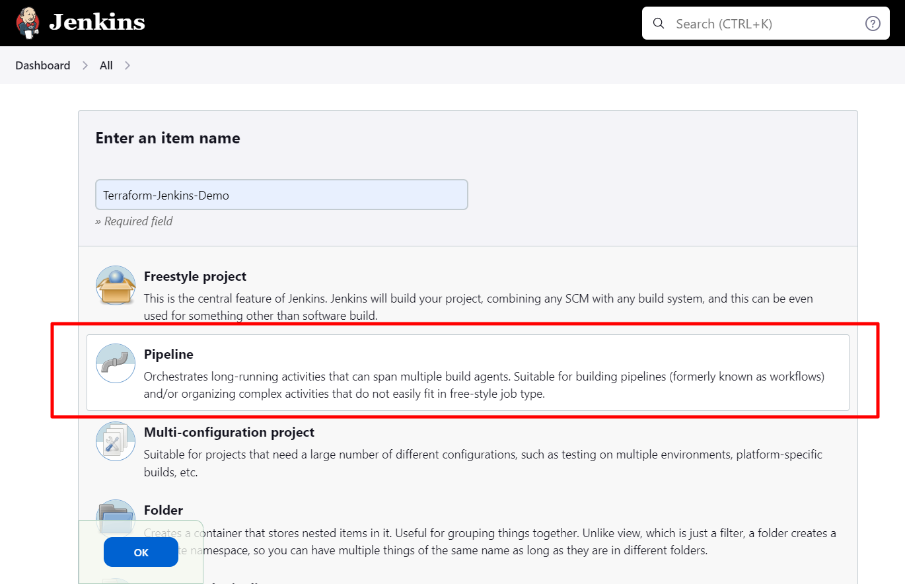Go to Dashboard breadcrumb
Viewport: 905px width, 588px height.
click(43, 65)
